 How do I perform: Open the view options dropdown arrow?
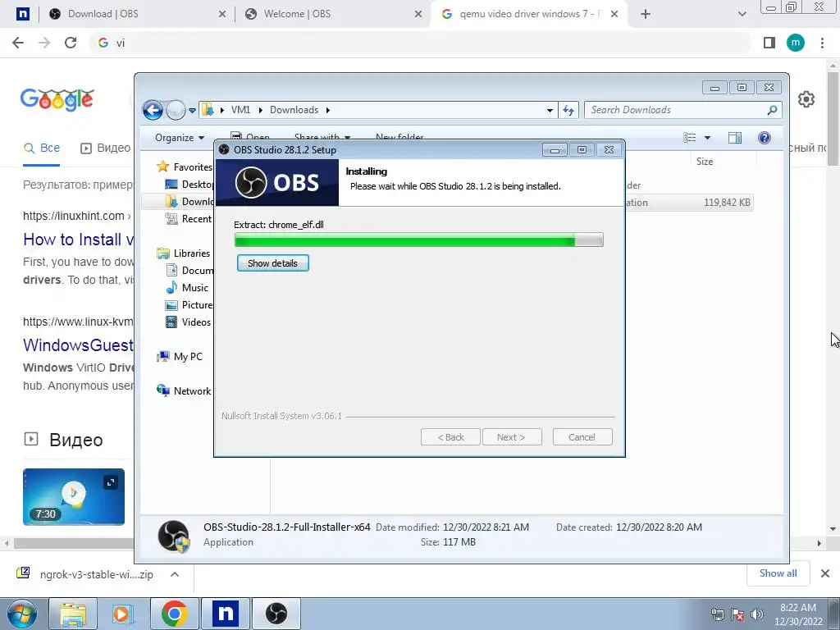tap(707, 138)
